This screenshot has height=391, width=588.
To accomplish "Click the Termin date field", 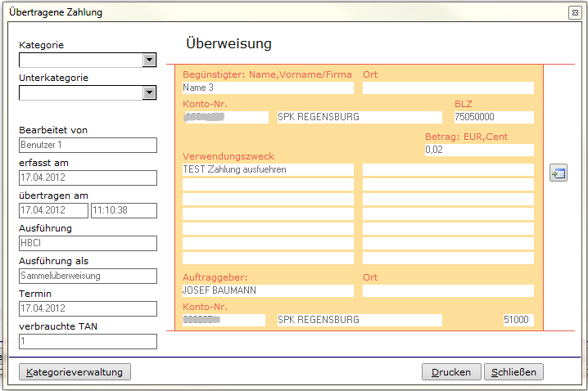I will coord(88,308).
